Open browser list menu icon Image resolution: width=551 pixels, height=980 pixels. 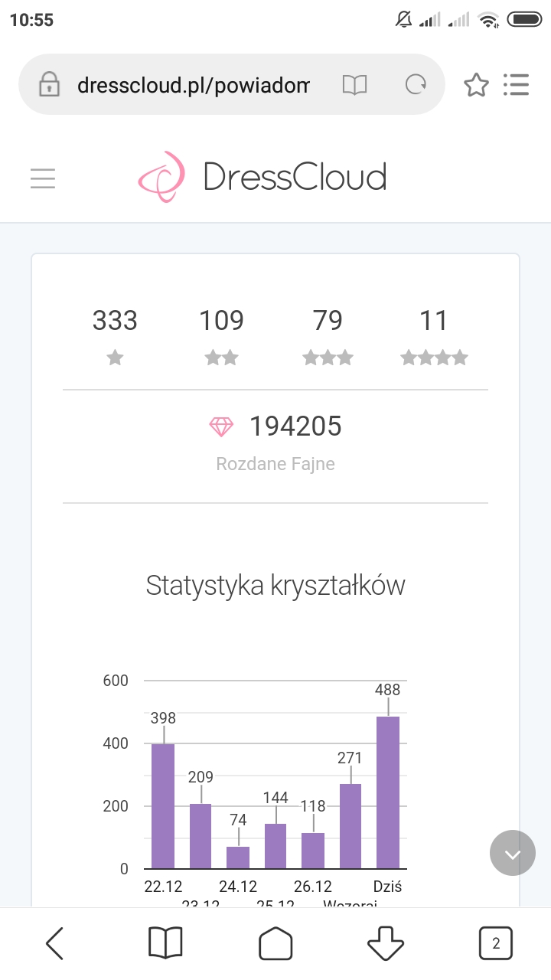(517, 85)
